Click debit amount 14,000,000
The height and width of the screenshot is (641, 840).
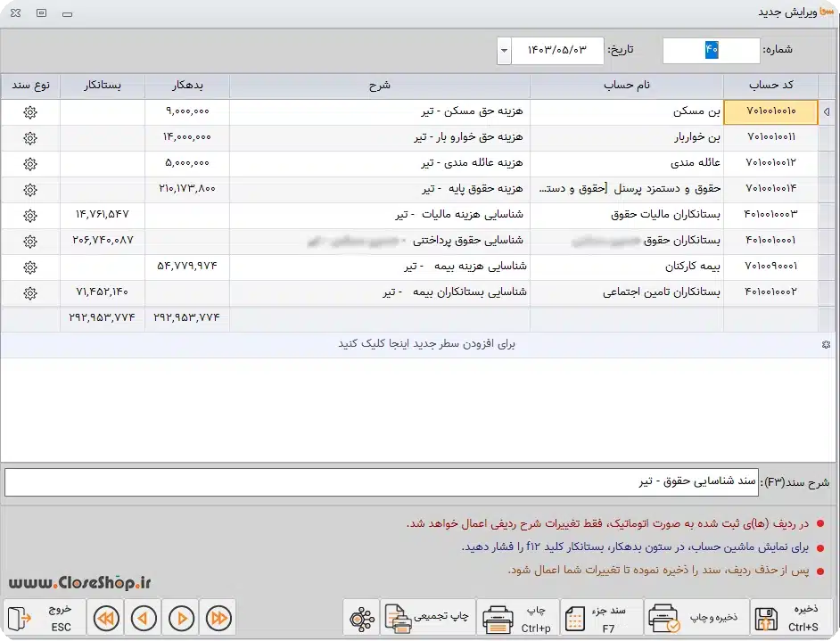(187, 137)
